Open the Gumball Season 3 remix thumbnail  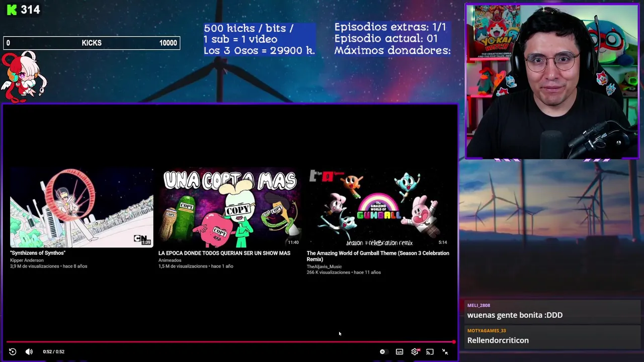point(378,208)
